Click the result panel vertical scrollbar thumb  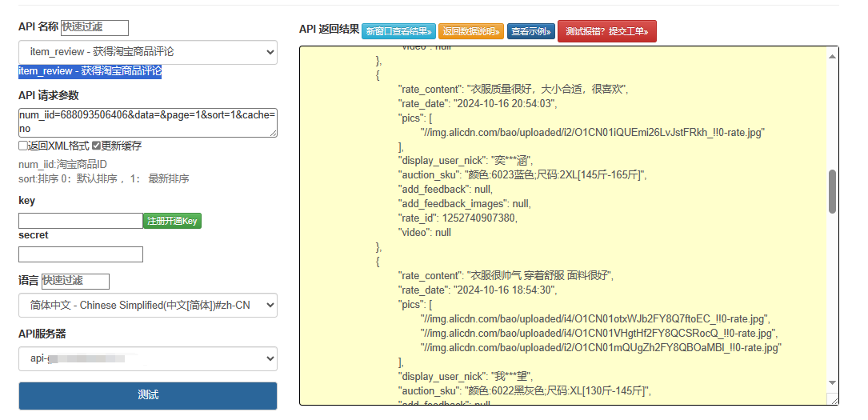coord(832,191)
